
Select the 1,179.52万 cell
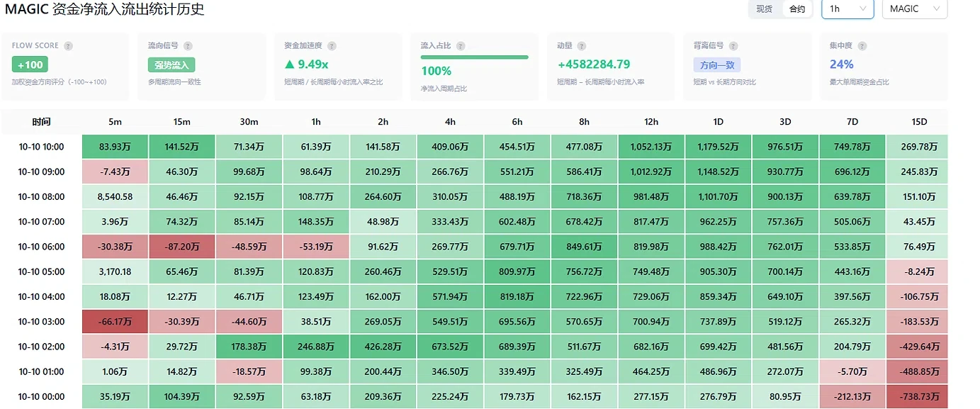(x=718, y=147)
